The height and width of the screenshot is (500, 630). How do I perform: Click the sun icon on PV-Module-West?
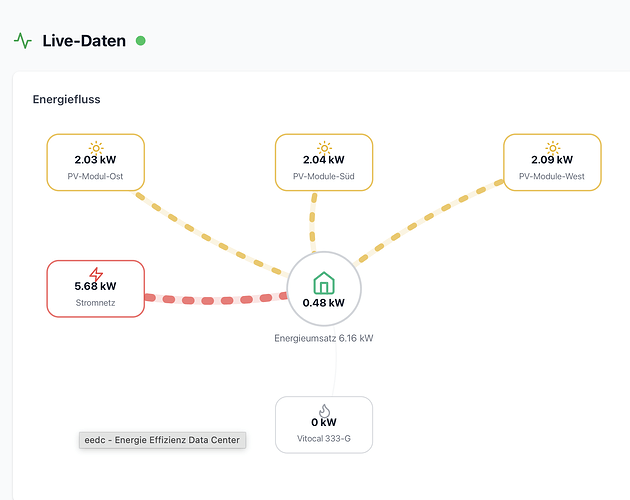coord(552,148)
